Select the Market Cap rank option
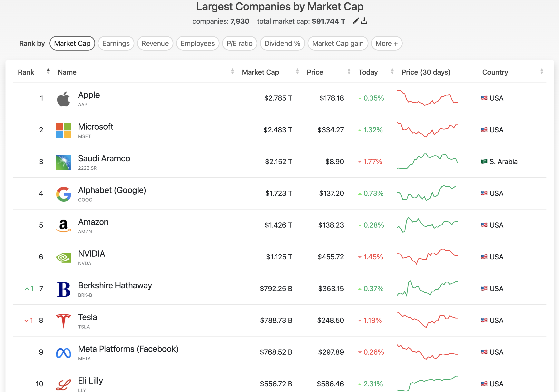This screenshot has width=559, height=392. (72, 43)
